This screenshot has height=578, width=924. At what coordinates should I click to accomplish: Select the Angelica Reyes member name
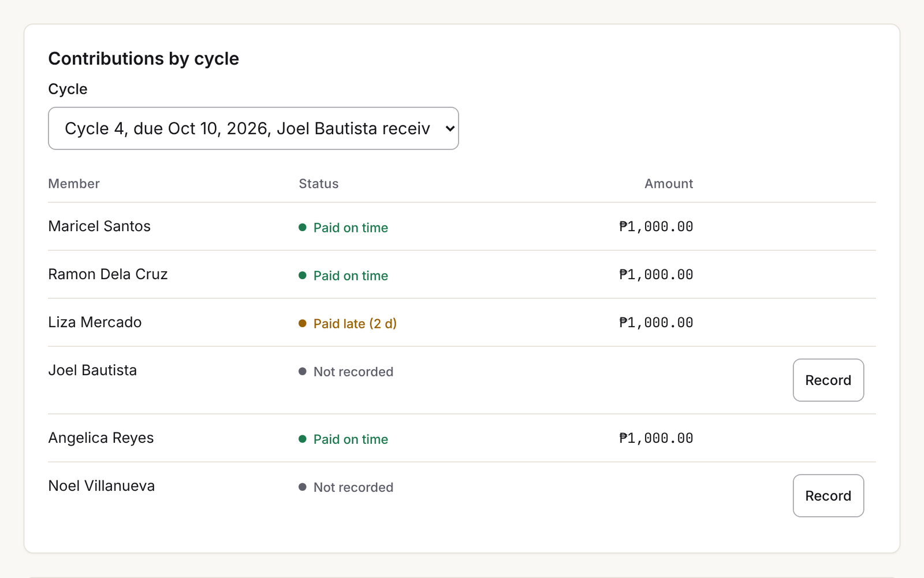coord(101,438)
